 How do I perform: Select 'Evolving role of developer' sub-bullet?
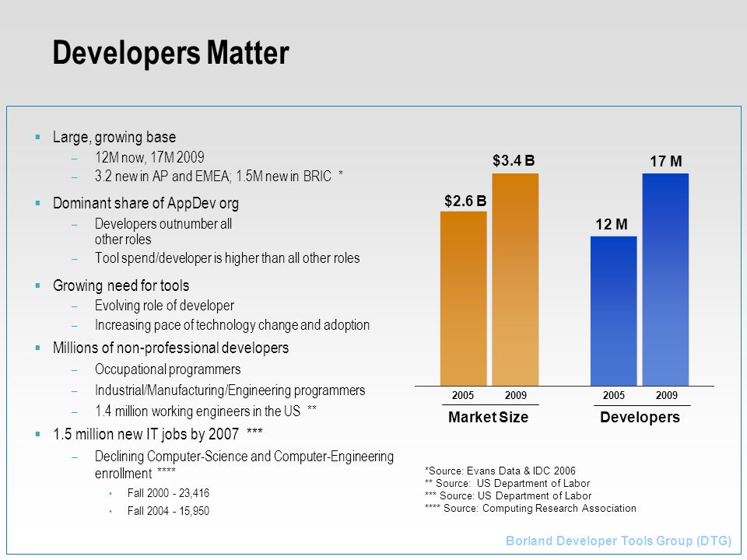click(164, 305)
